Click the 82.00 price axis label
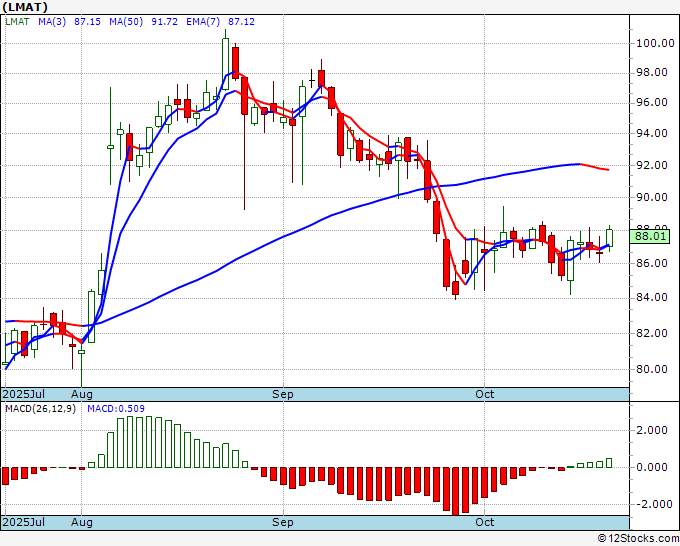The width and height of the screenshot is (680, 546). tap(652, 333)
